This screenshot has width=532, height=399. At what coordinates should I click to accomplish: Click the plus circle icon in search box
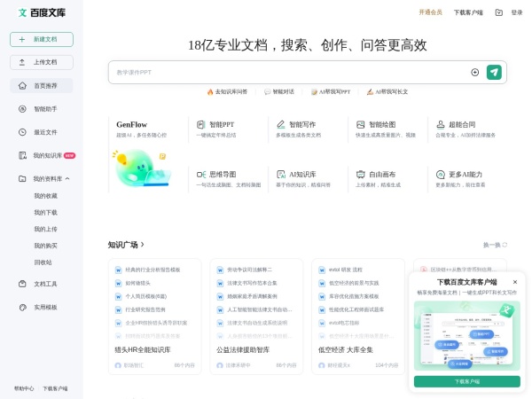click(x=474, y=73)
